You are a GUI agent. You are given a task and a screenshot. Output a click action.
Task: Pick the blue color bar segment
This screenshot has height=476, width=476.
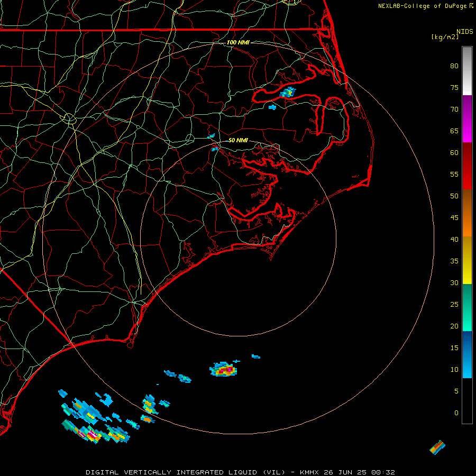pos(467,354)
